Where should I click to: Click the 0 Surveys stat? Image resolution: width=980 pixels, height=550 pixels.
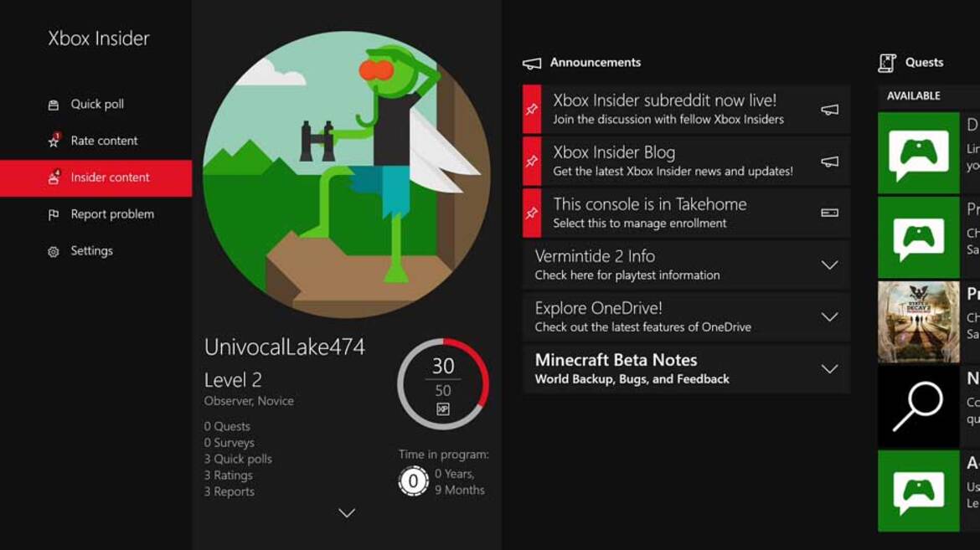pyautogui.click(x=229, y=443)
